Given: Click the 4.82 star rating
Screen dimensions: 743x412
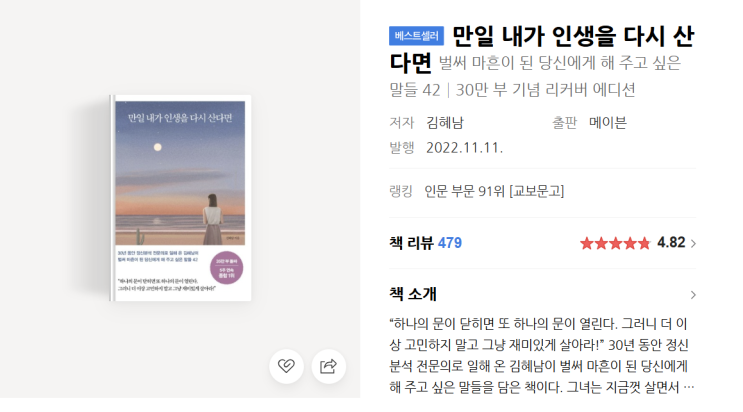Looking at the screenshot, I should (x=671, y=243).
